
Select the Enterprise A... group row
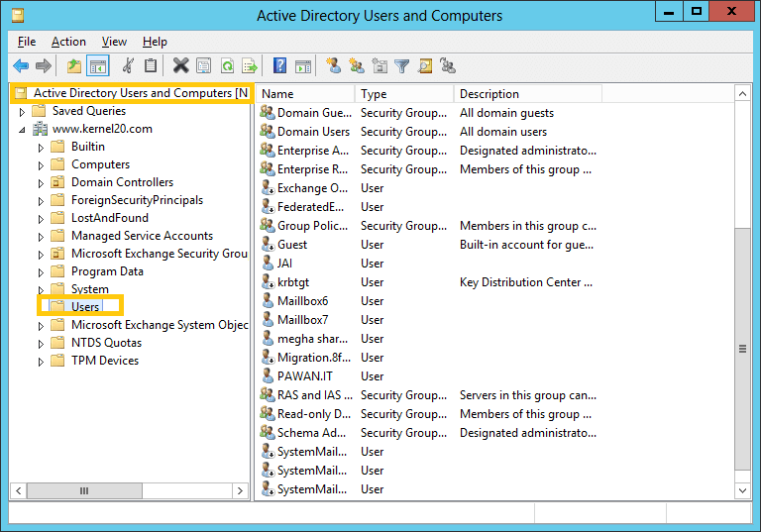[312, 151]
